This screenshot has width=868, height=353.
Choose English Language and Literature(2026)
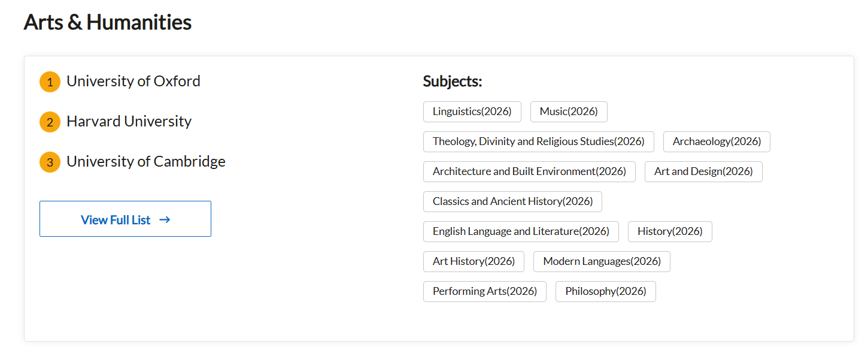click(x=521, y=231)
